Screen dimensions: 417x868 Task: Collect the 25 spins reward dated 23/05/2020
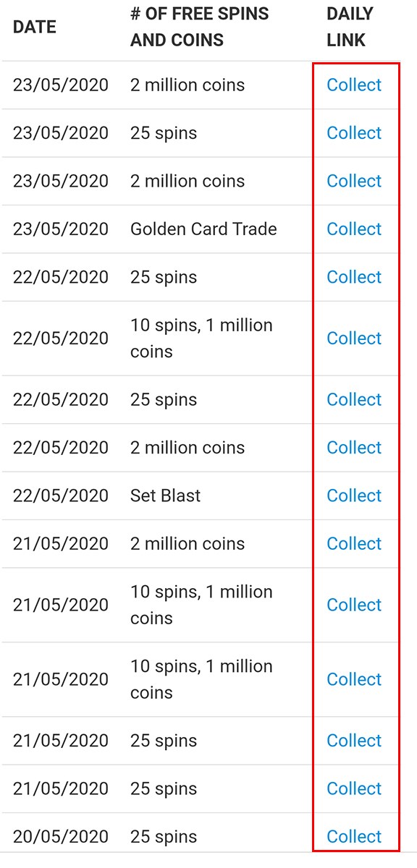tap(354, 133)
